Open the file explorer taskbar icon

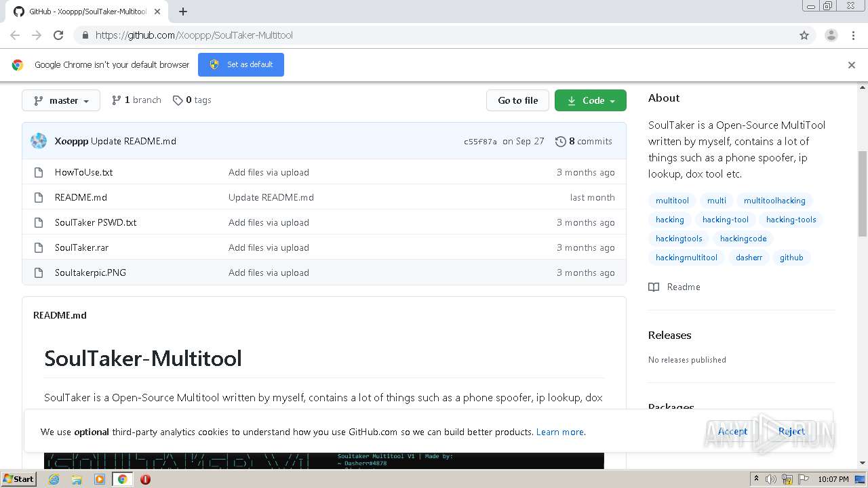(x=77, y=479)
